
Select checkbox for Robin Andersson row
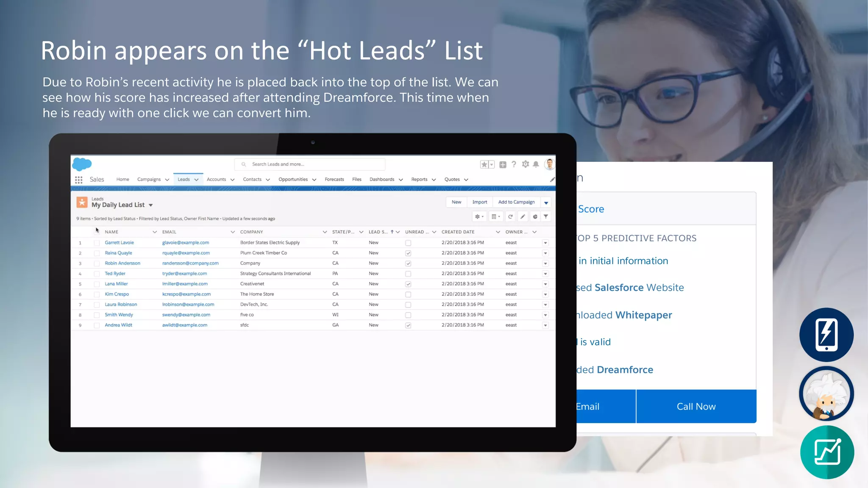[97, 263]
